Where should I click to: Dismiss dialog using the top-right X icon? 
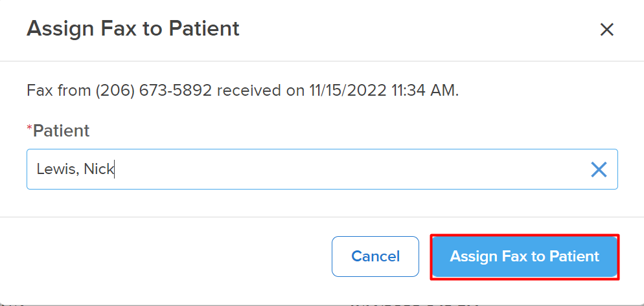pyautogui.click(x=606, y=30)
